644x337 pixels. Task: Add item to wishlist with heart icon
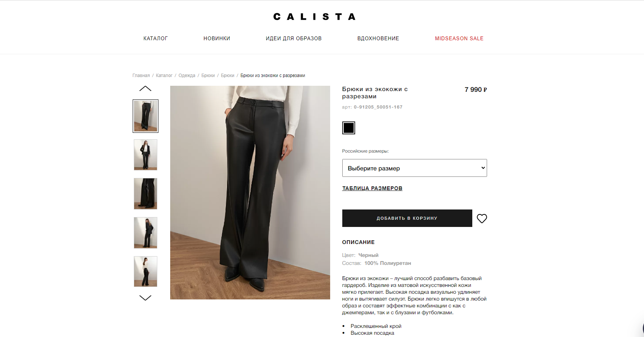pyautogui.click(x=482, y=219)
